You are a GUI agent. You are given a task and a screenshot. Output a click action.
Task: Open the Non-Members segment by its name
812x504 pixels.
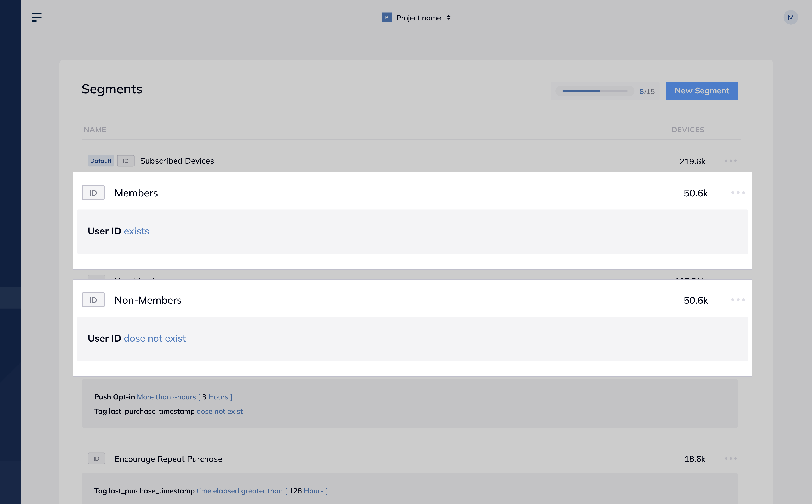[148, 300]
